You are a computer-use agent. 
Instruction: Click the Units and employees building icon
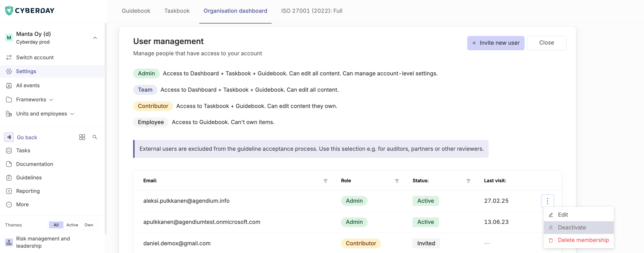pyautogui.click(x=9, y=114)
